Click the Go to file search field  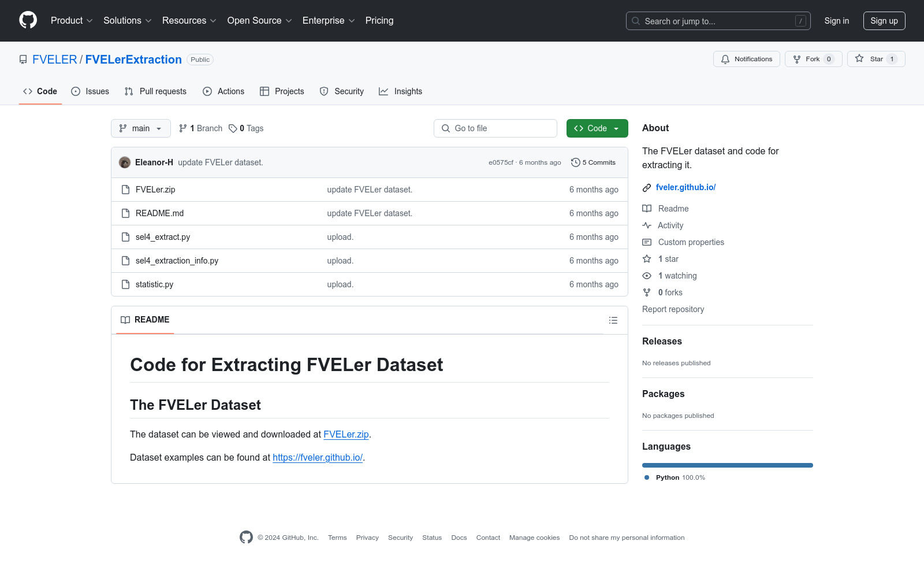(x=495, y=128)
